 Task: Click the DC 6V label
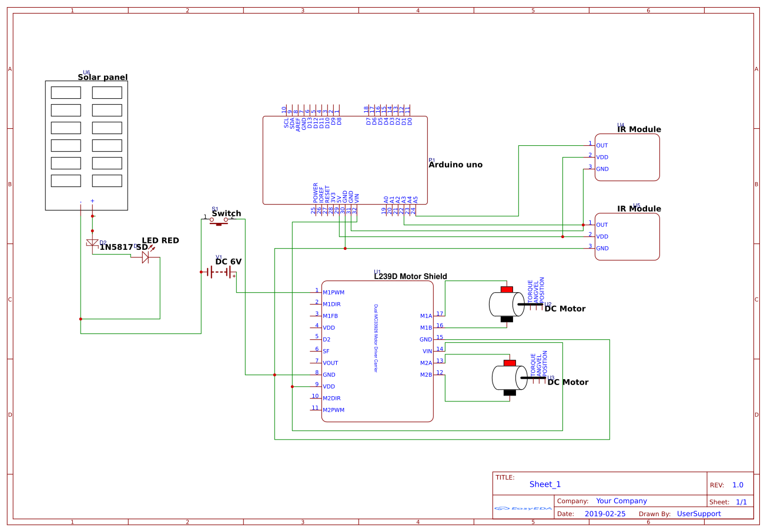[x=228, y=262]
